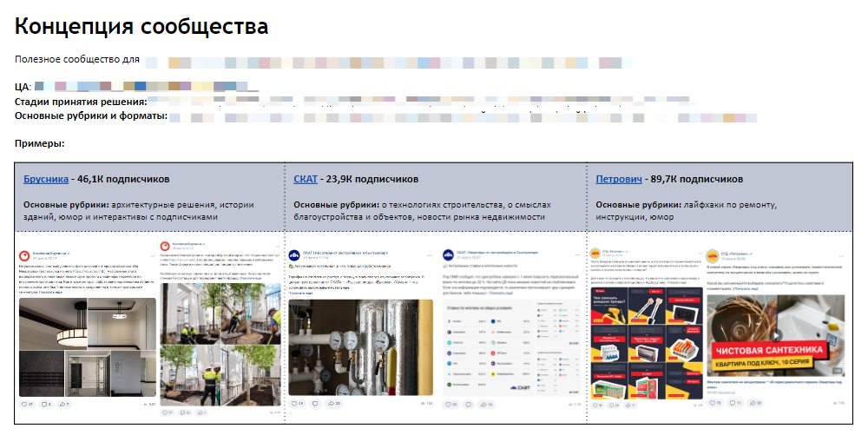Screen dimensions: 868x442
Task: Click the 'Стадии принятия решения:' label
Action: pos(81,102)
